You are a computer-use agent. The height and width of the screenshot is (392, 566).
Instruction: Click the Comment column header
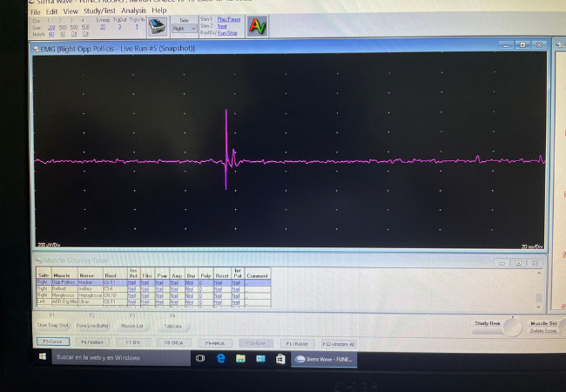258,276
